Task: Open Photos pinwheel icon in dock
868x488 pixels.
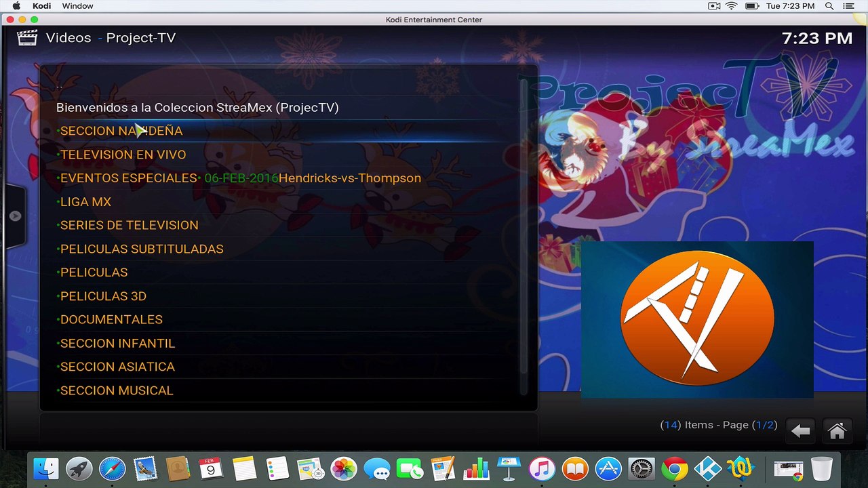Action: pos(344,468)
